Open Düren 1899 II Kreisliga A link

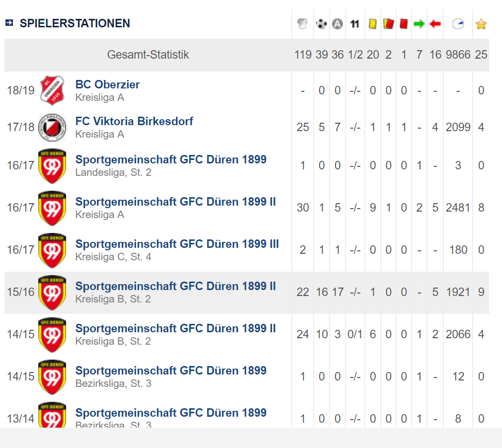tap(175, 202)
